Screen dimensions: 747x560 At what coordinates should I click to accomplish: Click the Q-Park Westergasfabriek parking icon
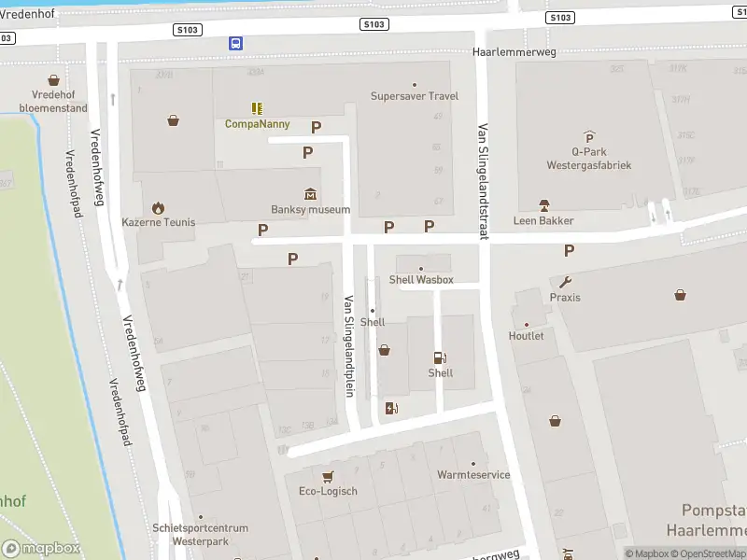(x=588, y=137)
